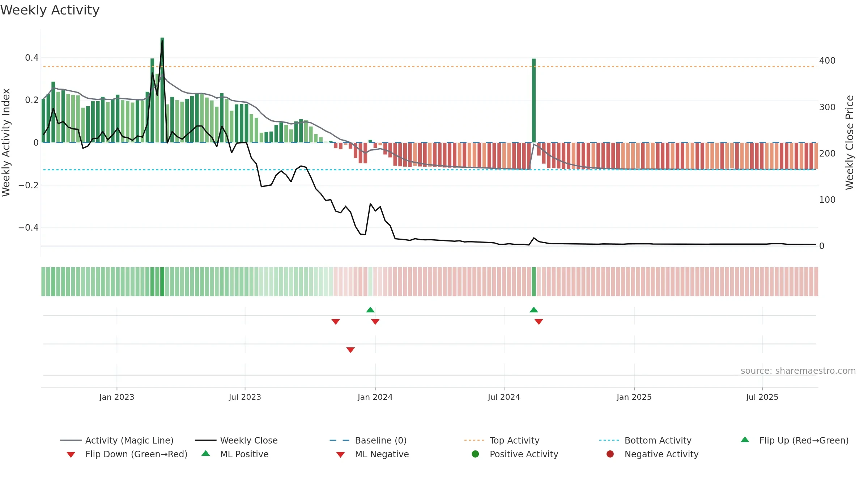Toggle Bottom Activity legend entry
This screenshot has width=868, height=488.
(645, 440)
